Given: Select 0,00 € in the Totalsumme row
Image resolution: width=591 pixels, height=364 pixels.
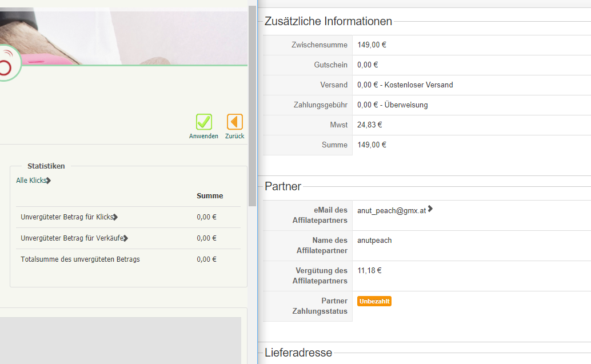Looking at the screenshot, I should point(206,259).
